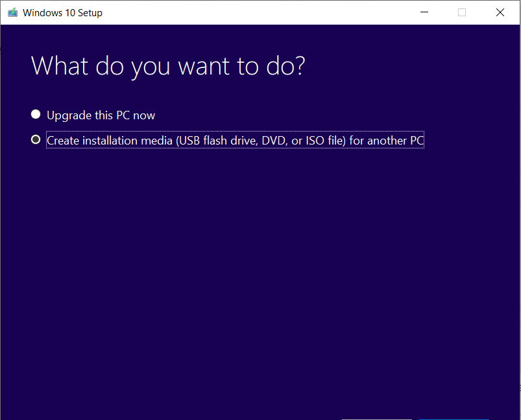The width and height of the screenshot is (521, 420).
Task: Close the Windows 10 Setup window
Action: 500,12
